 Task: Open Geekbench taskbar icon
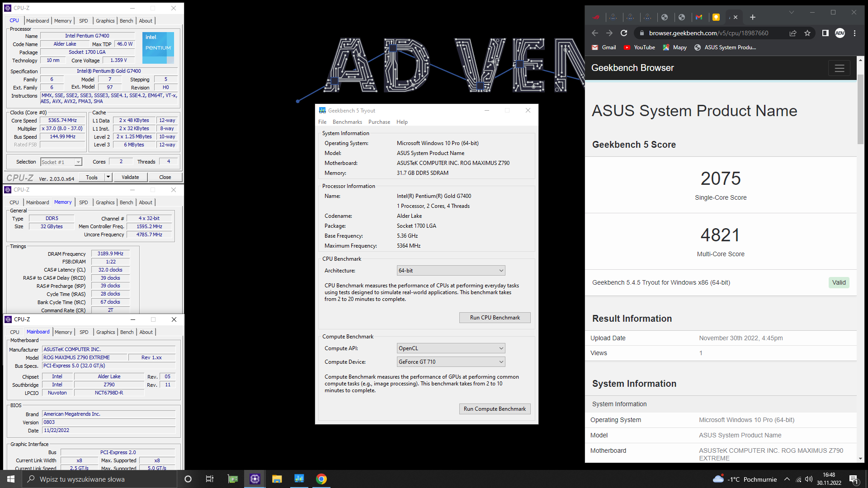pos(299,479)
